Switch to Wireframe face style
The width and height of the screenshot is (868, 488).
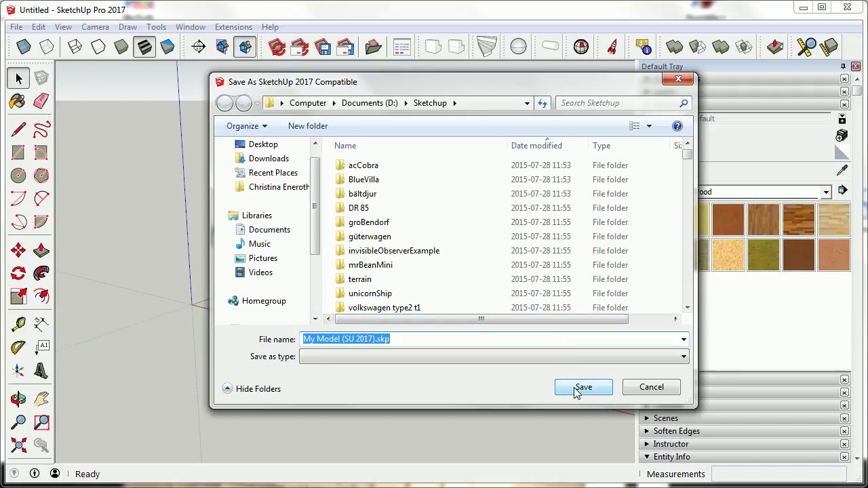[75, 47]
